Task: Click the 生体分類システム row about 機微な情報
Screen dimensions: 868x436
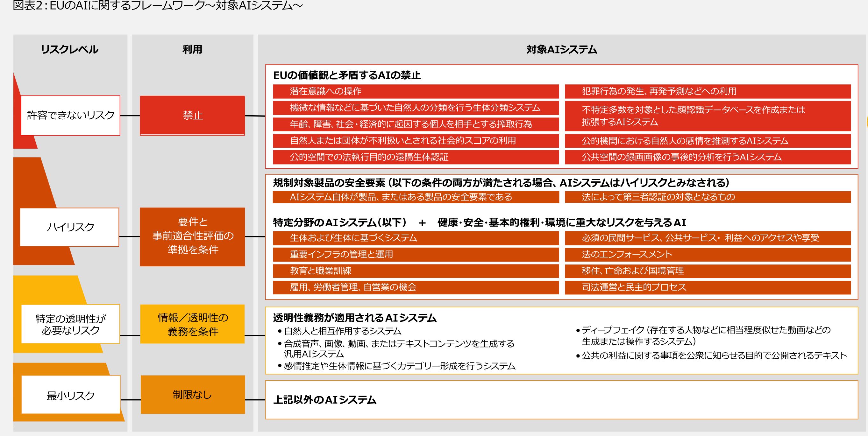Action: pos(416,108)
